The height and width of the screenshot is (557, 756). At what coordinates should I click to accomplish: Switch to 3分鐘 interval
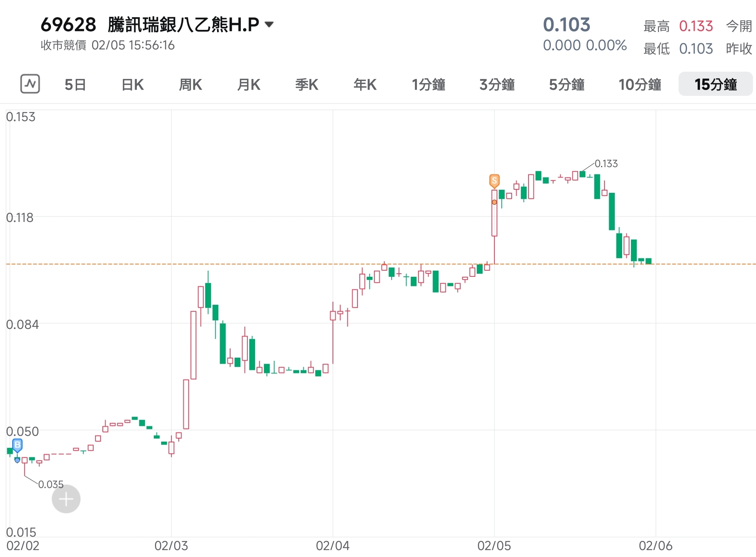pyautogui.click(x=497, y=85)
